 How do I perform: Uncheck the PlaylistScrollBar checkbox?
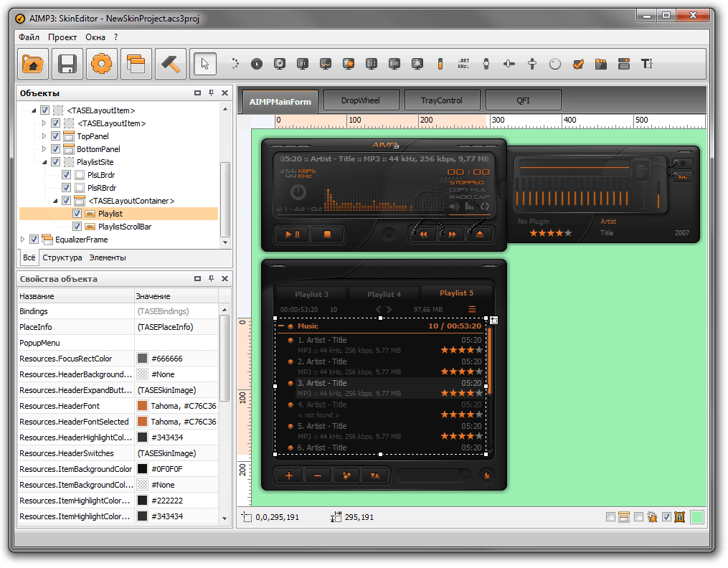77,227
